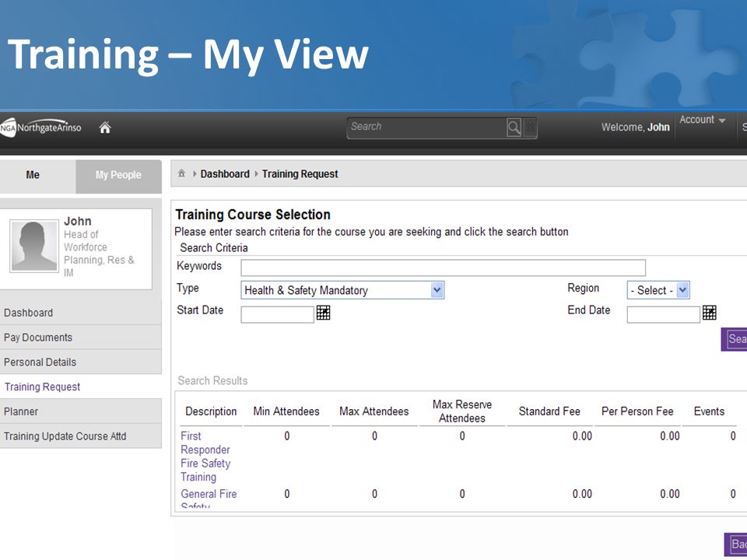
Task: Switch to the Me tab
Action: 33,175
